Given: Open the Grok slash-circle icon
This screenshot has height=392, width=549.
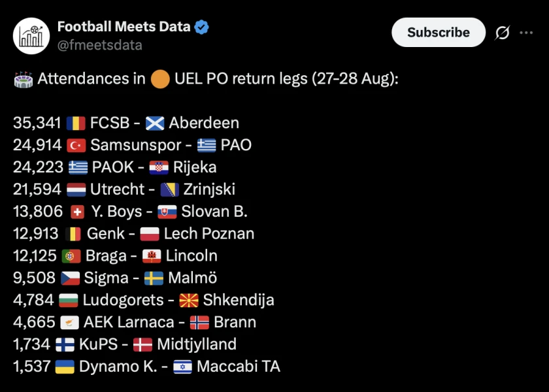Looking at the screenshot, I should tap(502, 33).
